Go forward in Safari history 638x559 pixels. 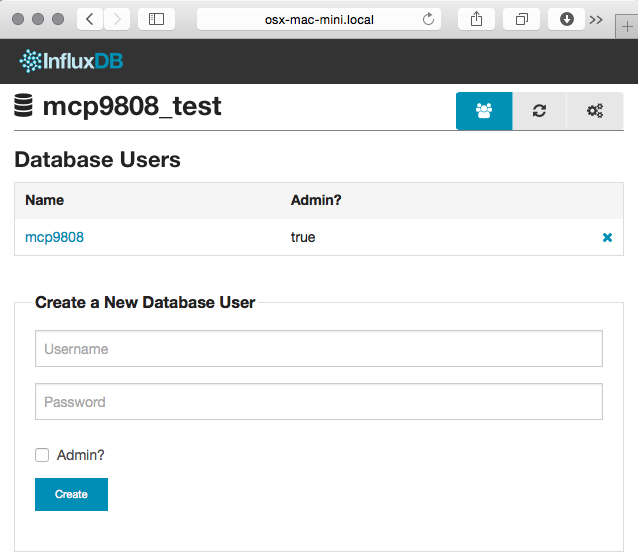[117, 19]
